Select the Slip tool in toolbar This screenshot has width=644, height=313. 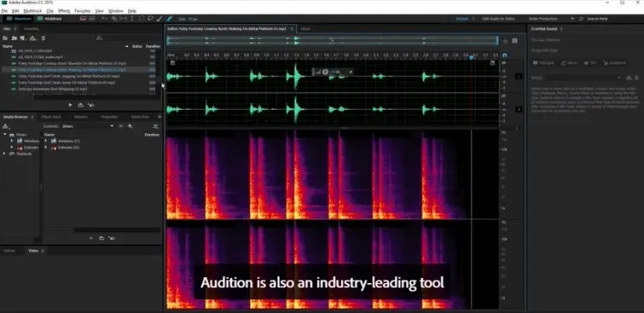tap(123, 19)
